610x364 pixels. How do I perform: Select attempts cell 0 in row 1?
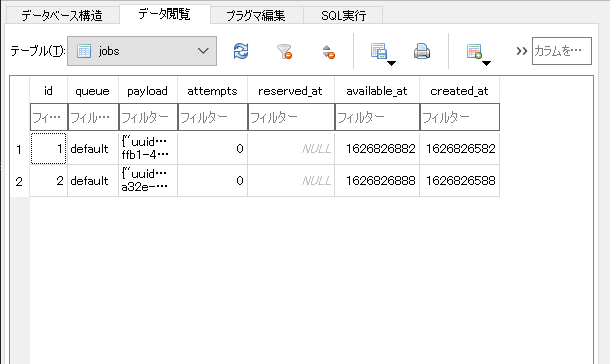click(213, 149)
